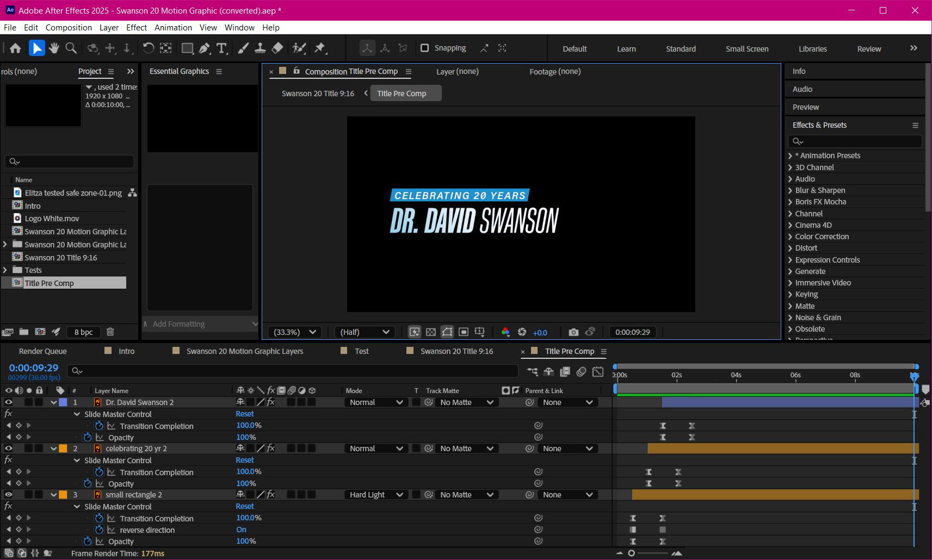The image size is (932, 560).
Task: Open Track Matte dropdown for Dr. David Swanson 2
Action: pyautogui.click(x=466, y=402)
